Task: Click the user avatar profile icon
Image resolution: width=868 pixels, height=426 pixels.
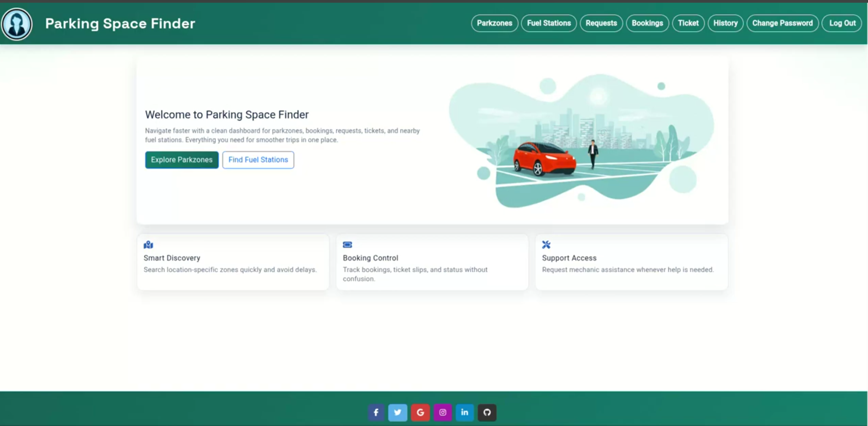Action: point(17,24)
